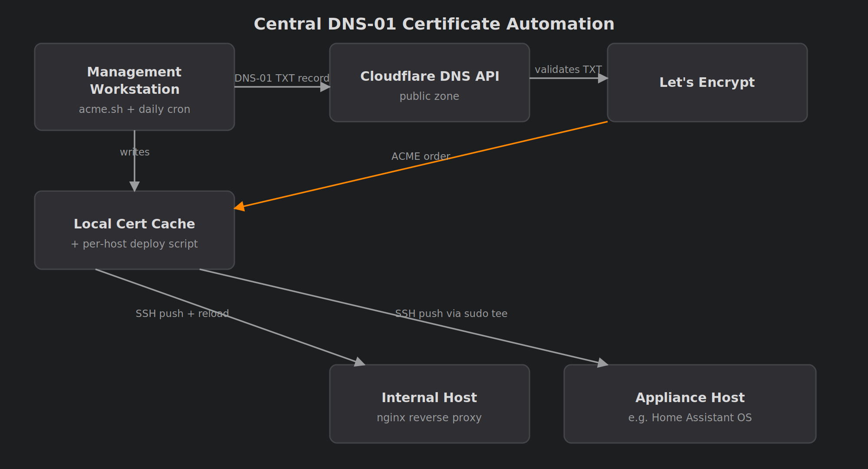Click the 'SSH push via sudo tee' label
This screenshot has height=469, width=868.
[451, 314]
